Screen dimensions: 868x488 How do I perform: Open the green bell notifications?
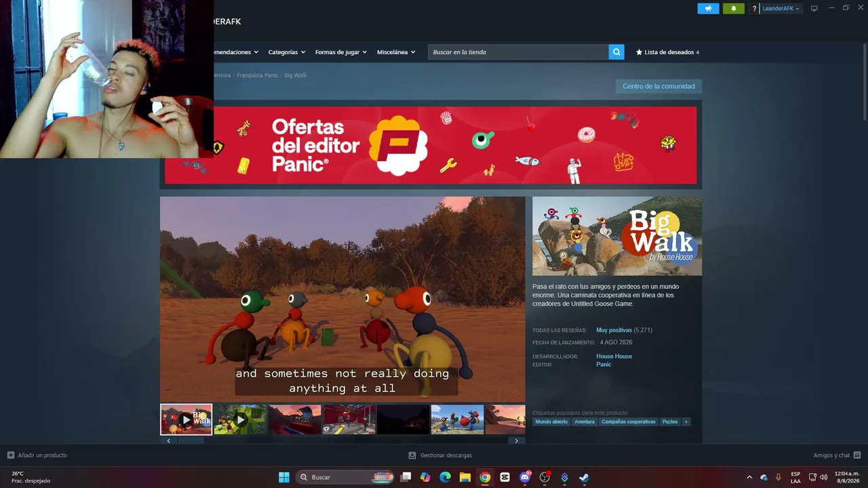click(733, 9)
